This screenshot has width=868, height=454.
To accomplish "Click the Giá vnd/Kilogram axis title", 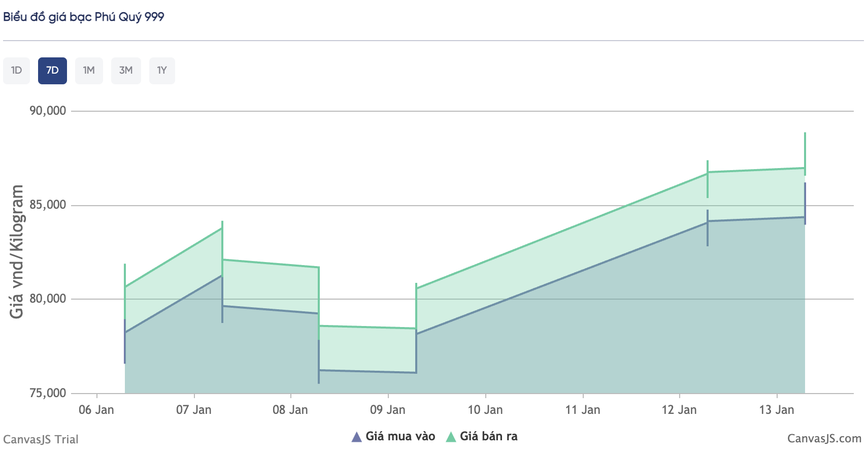I will coord(17,251).
